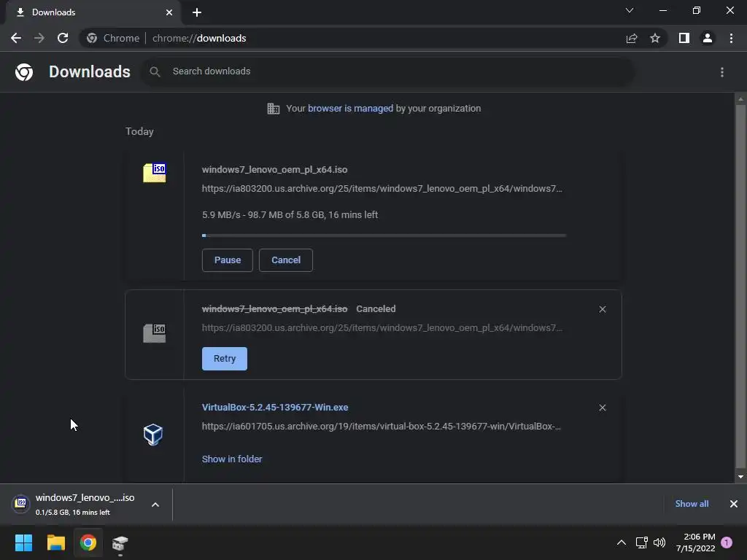Click the 'Today' date heading

tap(139, 132)
